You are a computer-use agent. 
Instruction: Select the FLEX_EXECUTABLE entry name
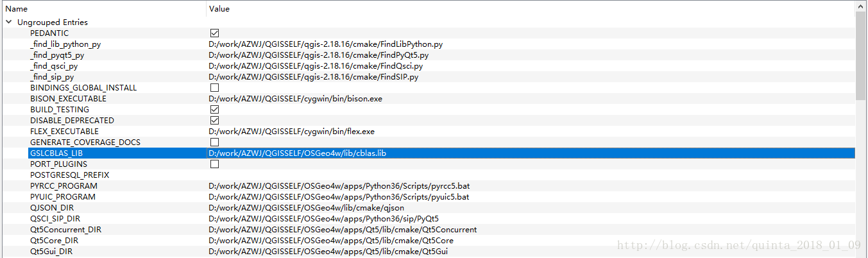64,132
